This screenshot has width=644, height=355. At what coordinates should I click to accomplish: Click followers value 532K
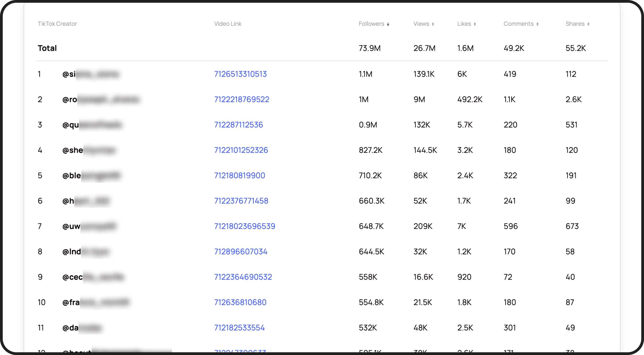368,328
